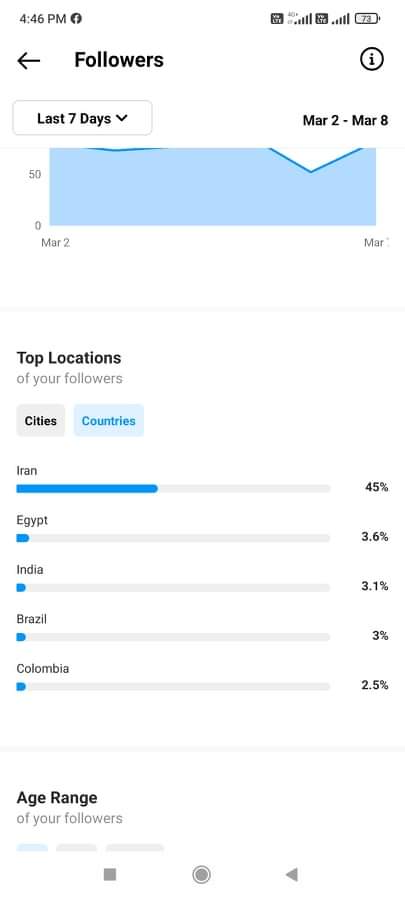This screenshot has width=405, height=900.
Task: Open the info icon beside Followers
Action: coord(371,59)
